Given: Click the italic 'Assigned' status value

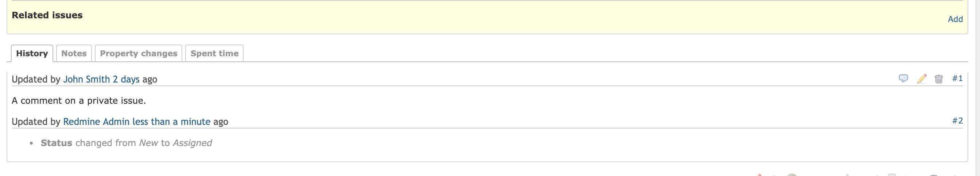Looking at the screenshot, I should coord(192,143).
